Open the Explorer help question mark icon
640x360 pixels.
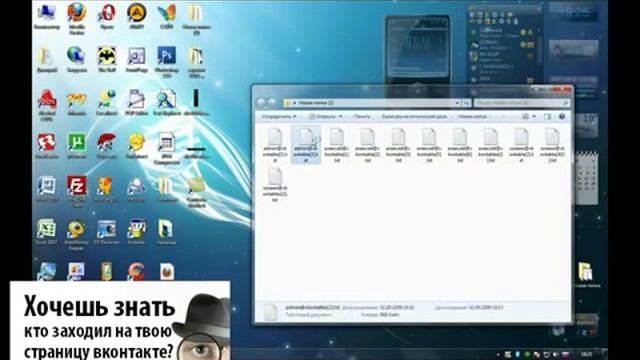[562, 117]
